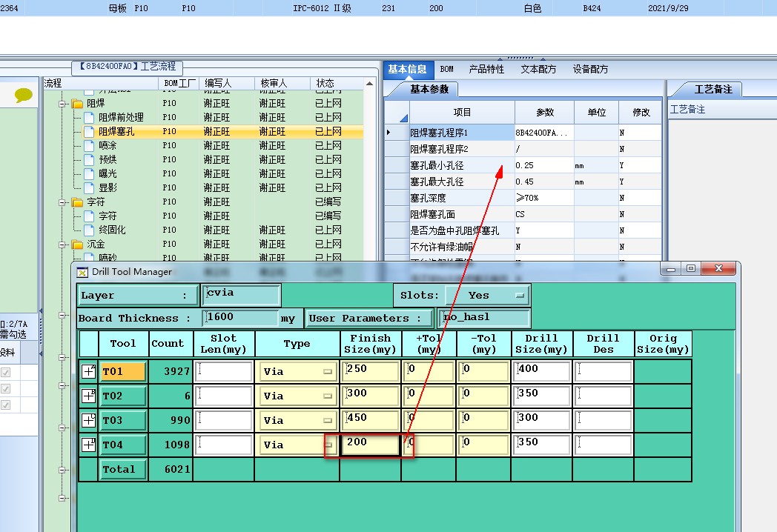This screenshot has height=532, width=777.
Task: Click the T02 tool button
Action: point(123,396)
